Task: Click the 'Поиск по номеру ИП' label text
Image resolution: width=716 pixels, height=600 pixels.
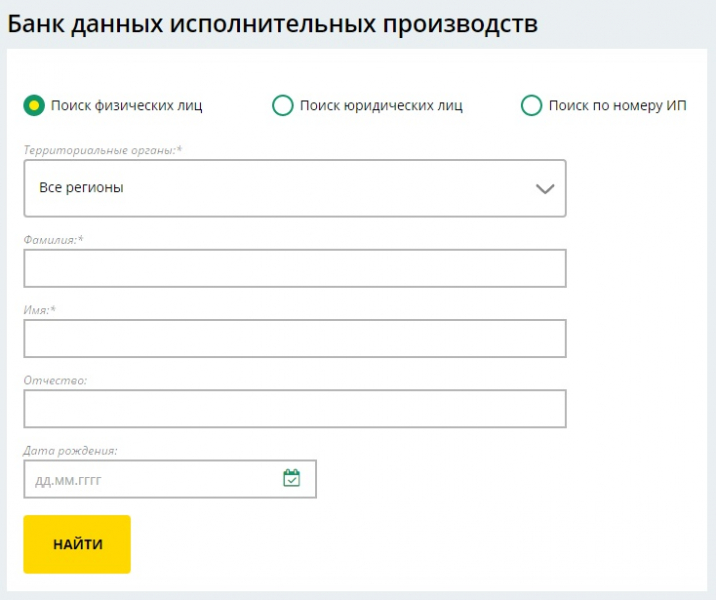Action: click(617, 105)
